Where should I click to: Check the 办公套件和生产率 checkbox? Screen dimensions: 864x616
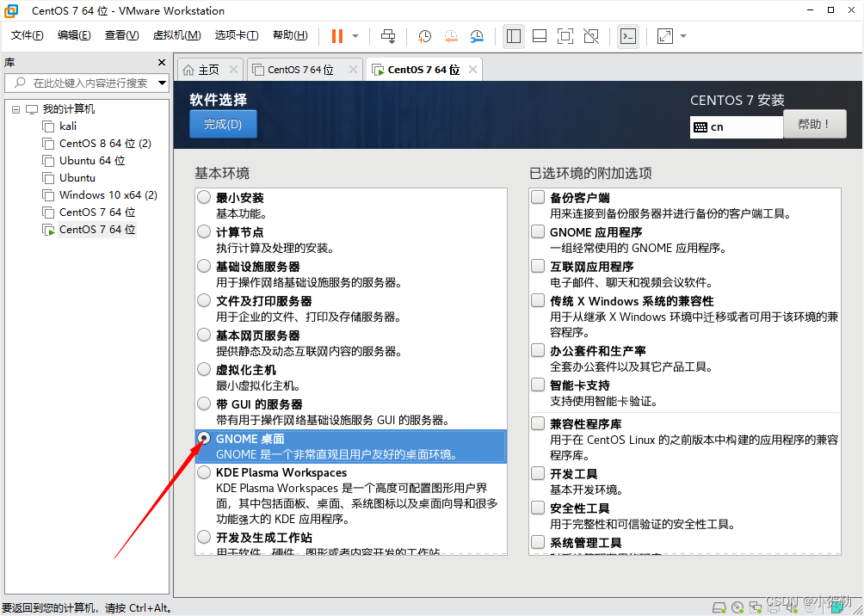coord(538,350)
